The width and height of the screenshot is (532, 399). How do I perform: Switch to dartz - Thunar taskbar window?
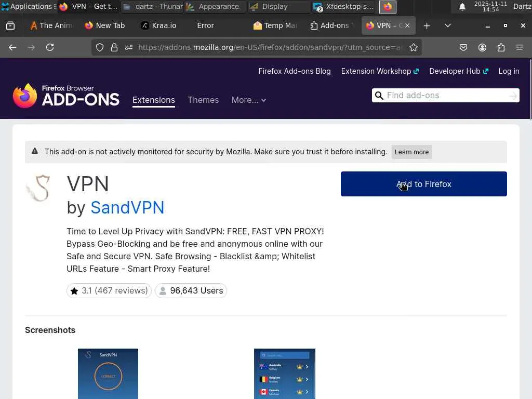(x=153, y=6)
